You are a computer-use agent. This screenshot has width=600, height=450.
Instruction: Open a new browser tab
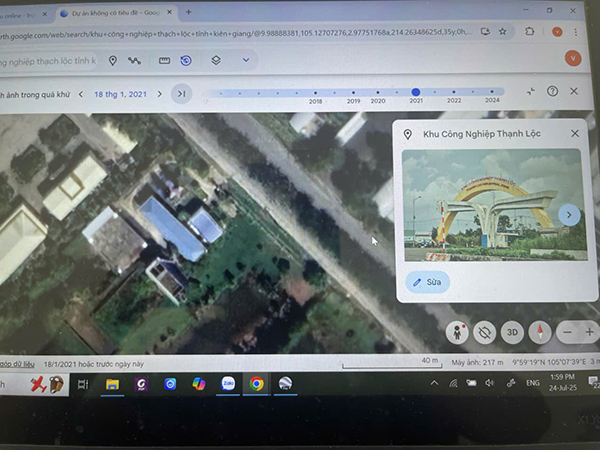189,12
